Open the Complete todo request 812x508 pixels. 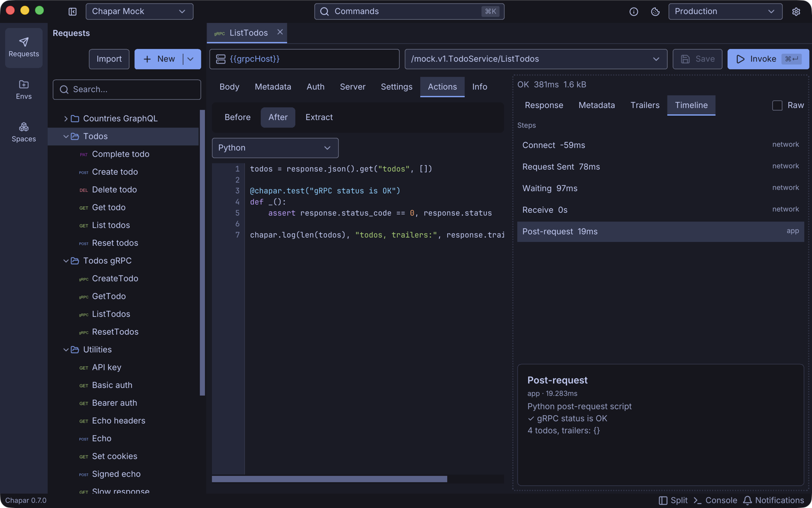[123, 154]
